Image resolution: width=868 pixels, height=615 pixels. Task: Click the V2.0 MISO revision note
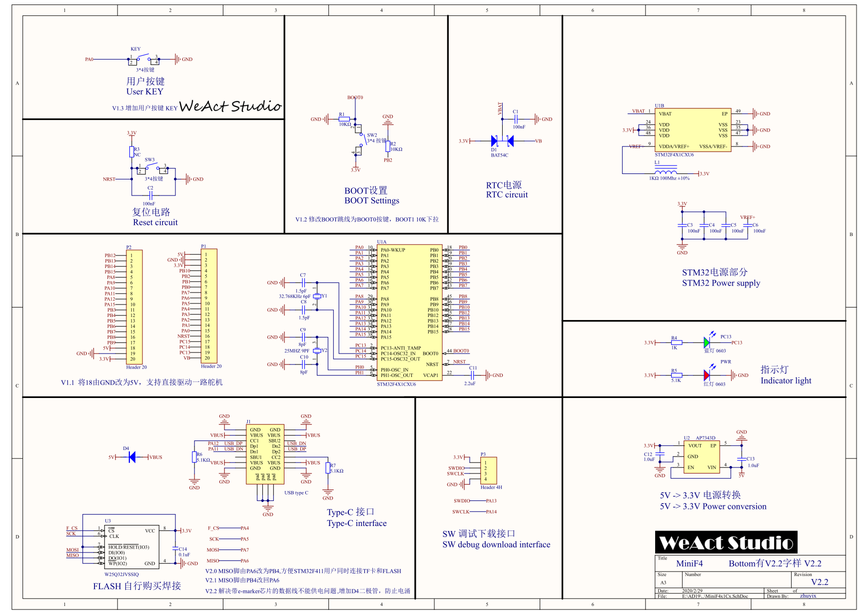[303, 571]
